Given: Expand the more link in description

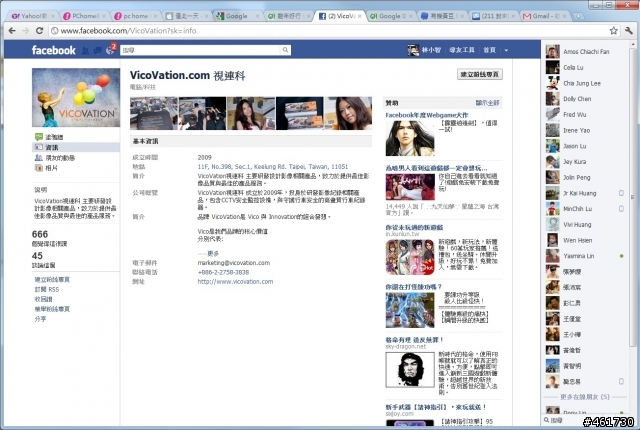Looking at the screenshot, I should (x=213, y=253).
